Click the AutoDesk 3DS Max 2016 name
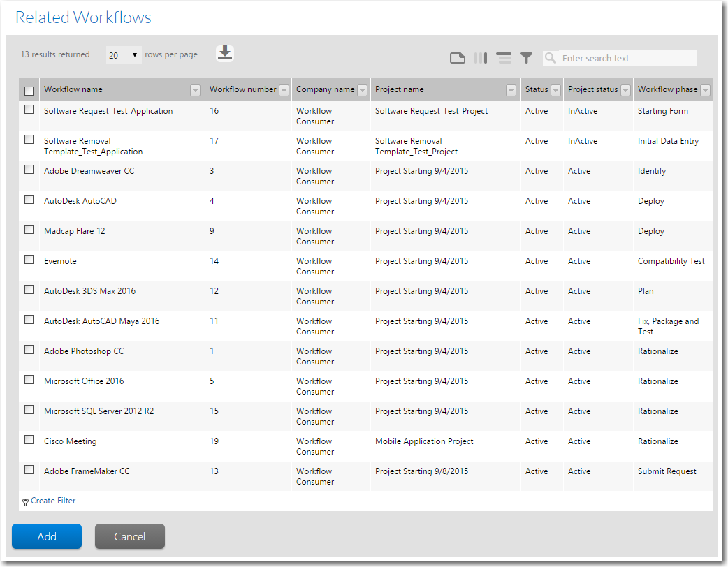The image size is (728, 567). pos(89,291)
